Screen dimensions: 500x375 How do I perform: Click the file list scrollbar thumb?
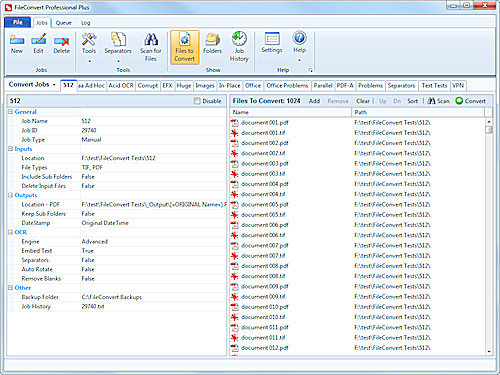click(x=489, y=130)
